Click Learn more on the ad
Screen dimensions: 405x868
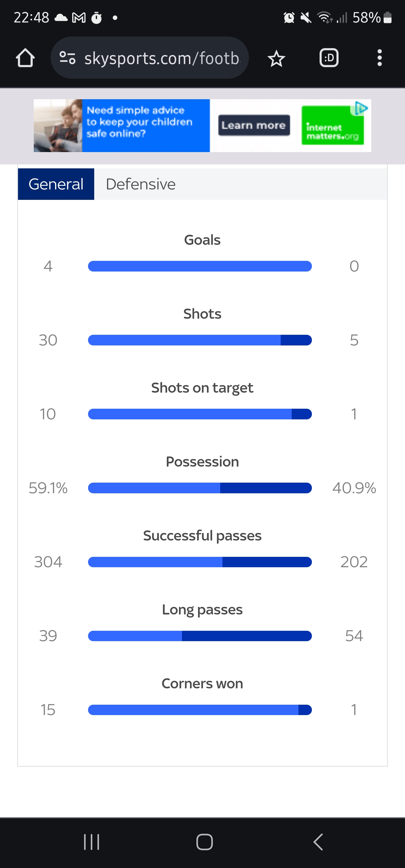pyautogui.click(x=254, y=125)
